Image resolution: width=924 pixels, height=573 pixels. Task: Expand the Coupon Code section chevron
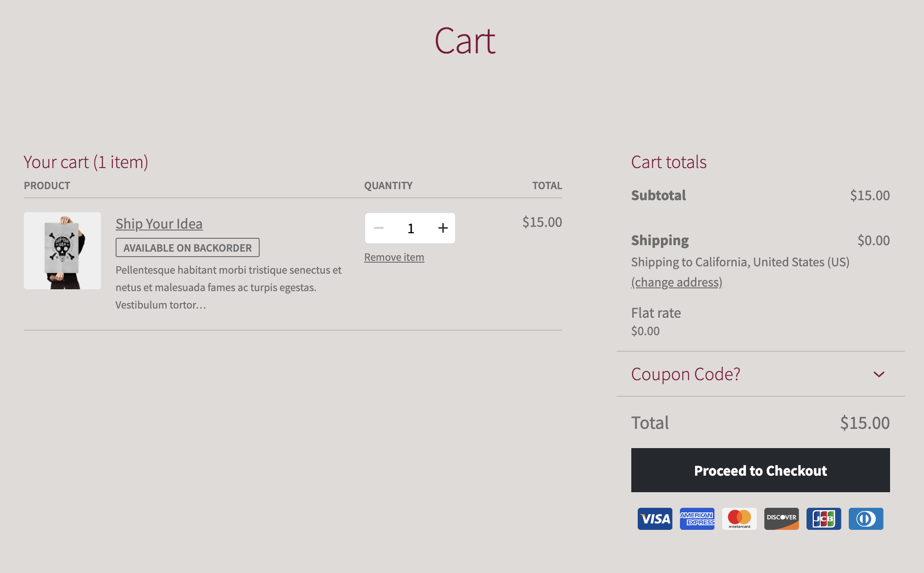(879, 374)
